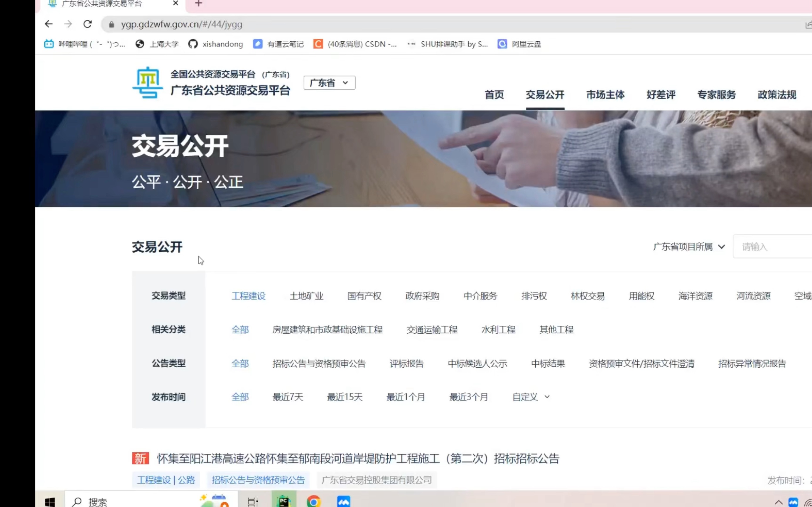Select the 最近7天 publish time filter
Viewport: 812px width, 507px height.
coord(288,397)
